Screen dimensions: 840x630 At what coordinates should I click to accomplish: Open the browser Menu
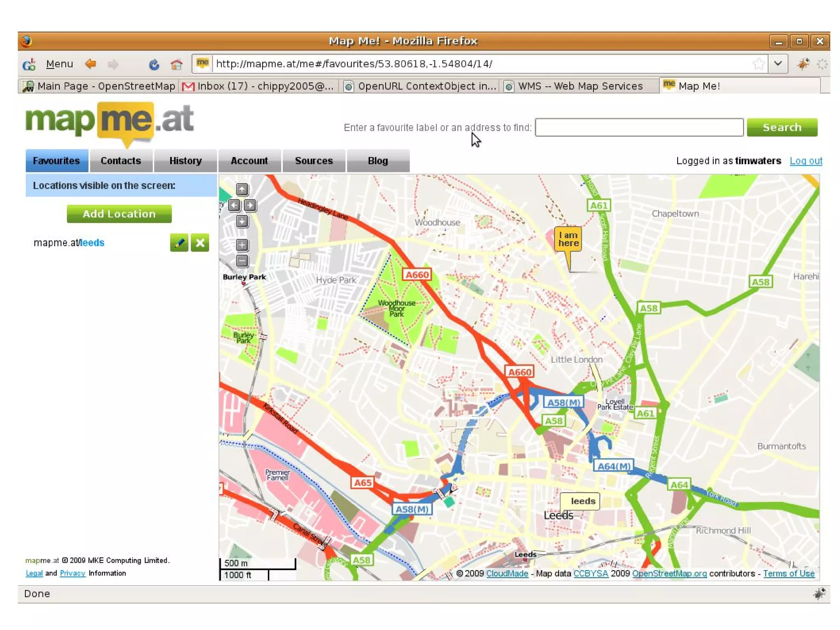pos(59,64)
